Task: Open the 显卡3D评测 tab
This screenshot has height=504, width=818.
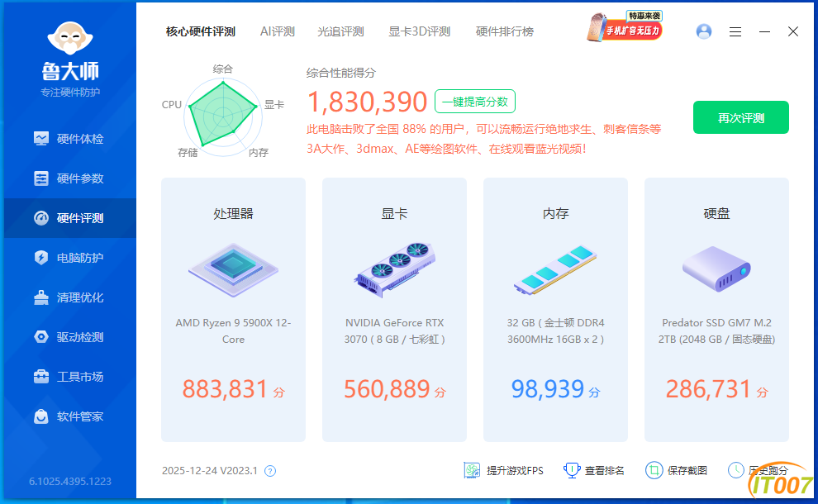Action: (x=419, y=31)
